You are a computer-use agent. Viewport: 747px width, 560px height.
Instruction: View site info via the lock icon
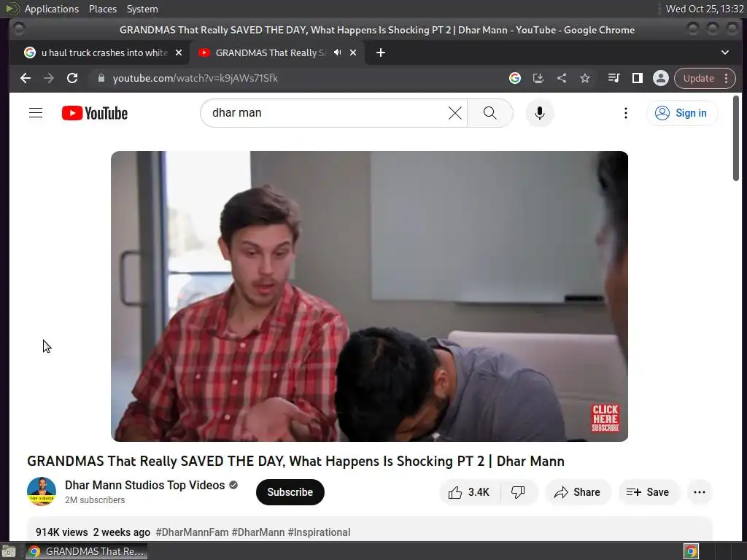[101, 78]
